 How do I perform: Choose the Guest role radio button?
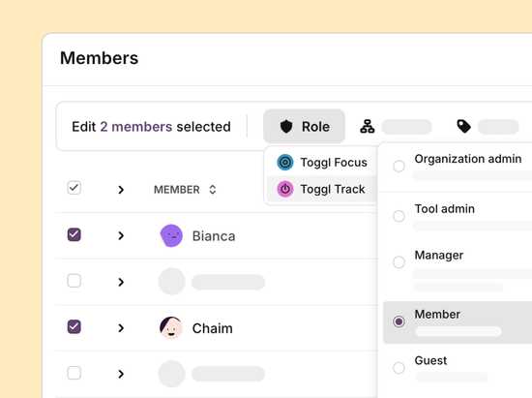[399, 368]
